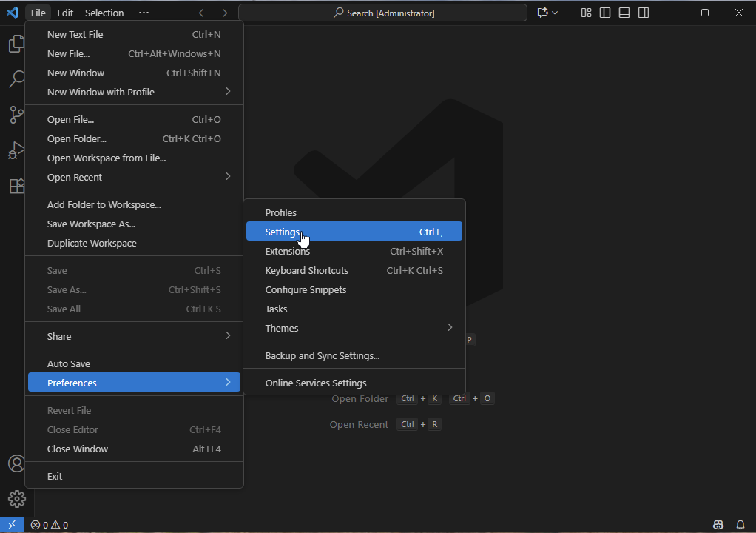The width and height of the screenshot is (756, 533).
Task: Click errors and warnings count in status bar
Action: pyautogui.click(x=50, y=525)
